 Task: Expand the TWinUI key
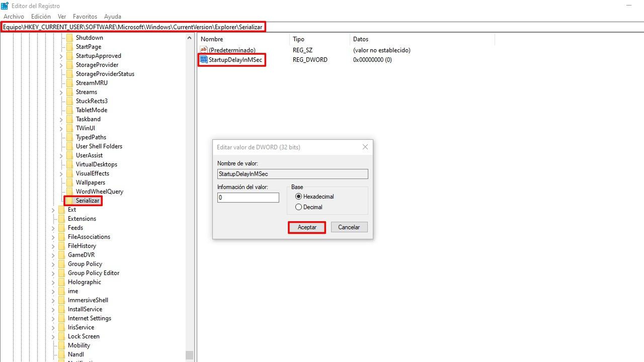point(61,129)
